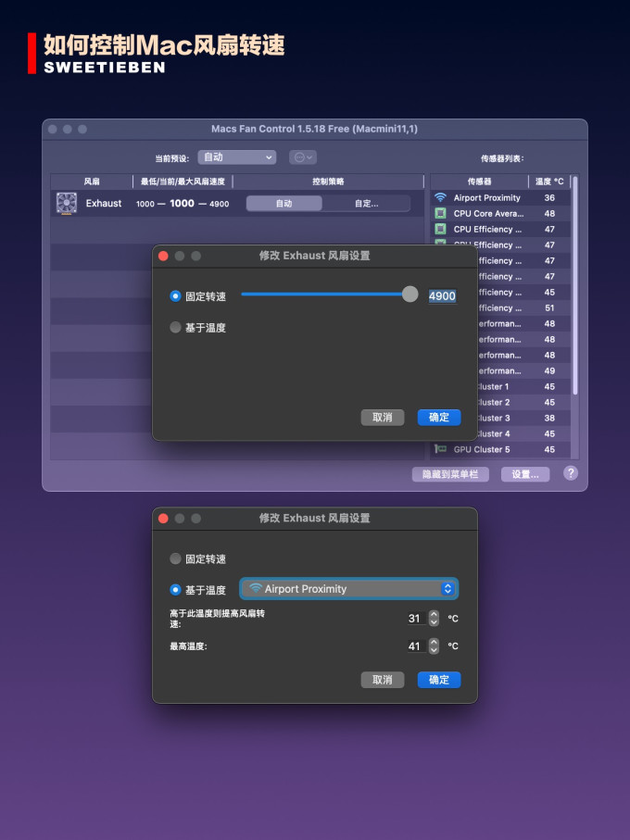
Task: Open the Airport Proximity sensor dropdown
Action: (x=348, y=589)
